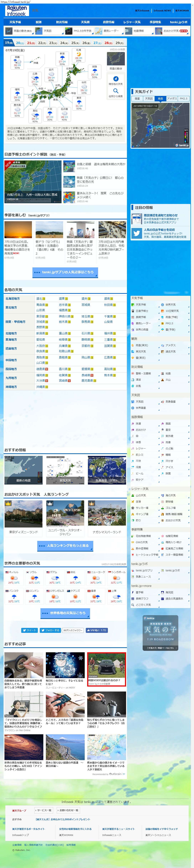Click the 津波 tsunami wave icon

[x=133, y=380]
